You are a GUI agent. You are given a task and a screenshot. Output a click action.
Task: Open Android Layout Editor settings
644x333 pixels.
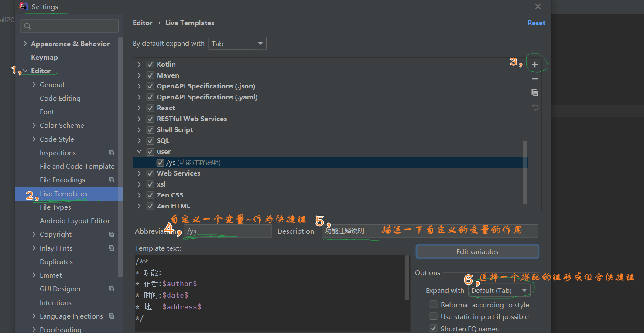[x=75, y=221]
